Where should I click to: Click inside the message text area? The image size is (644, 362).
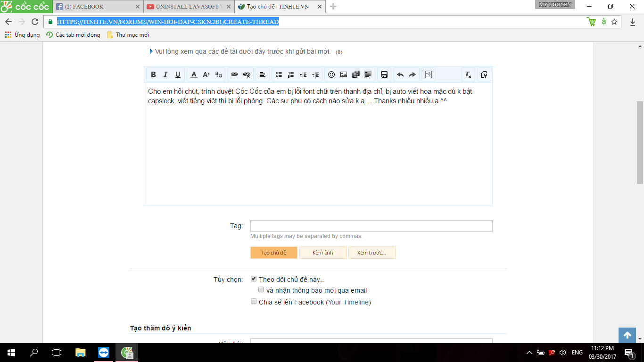coord(318,144)
